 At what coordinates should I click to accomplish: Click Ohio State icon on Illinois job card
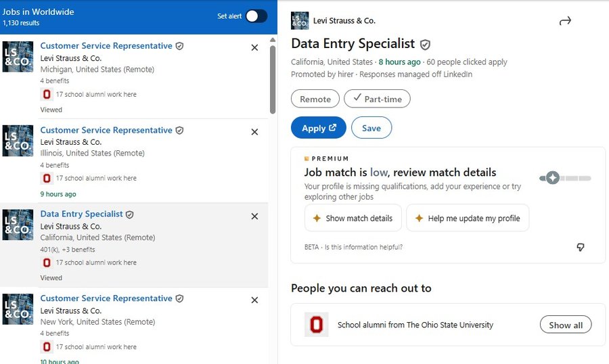47,179
